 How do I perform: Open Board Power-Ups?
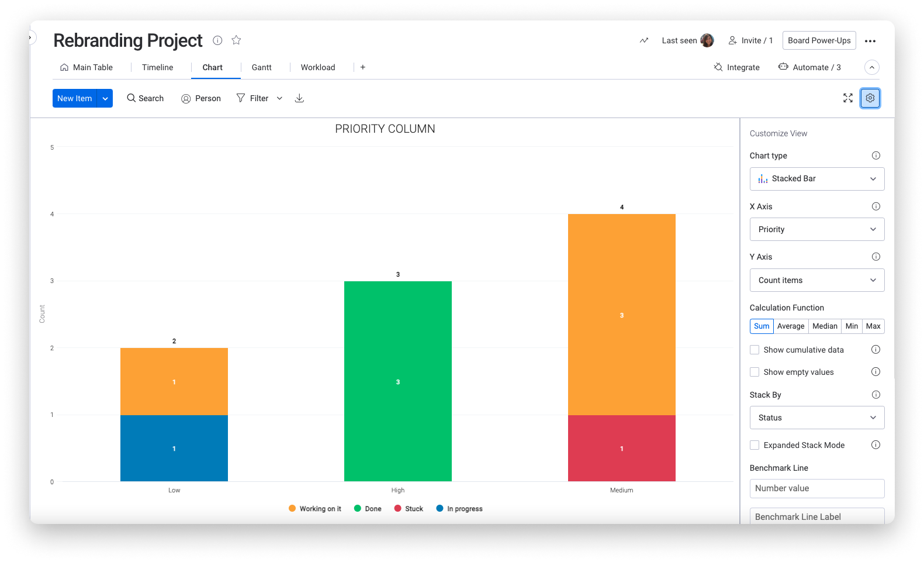[x=819, y=40]
